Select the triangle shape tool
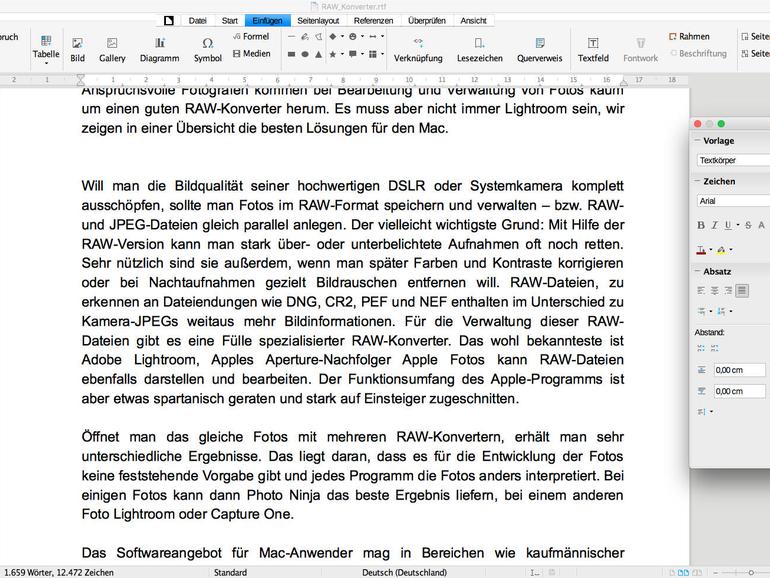This screenshot has width=770, height=578. pyautogui.click(x=319, y=54)
